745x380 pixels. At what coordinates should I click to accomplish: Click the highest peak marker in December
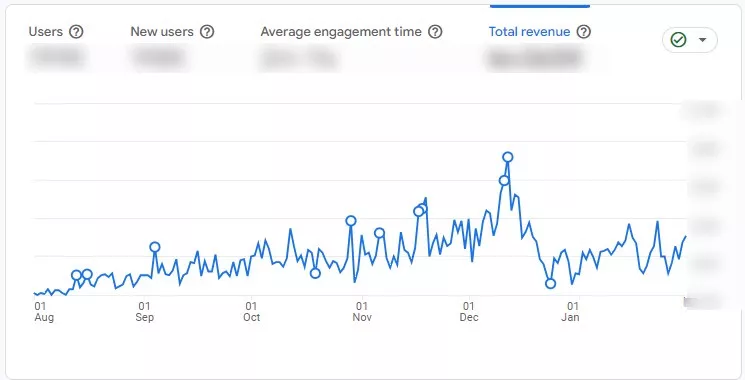pos(507,157)
